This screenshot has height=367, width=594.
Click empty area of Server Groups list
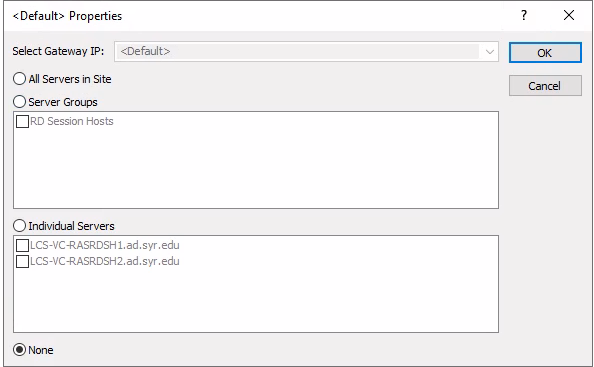pyautogui.click(x=256, y=170)
